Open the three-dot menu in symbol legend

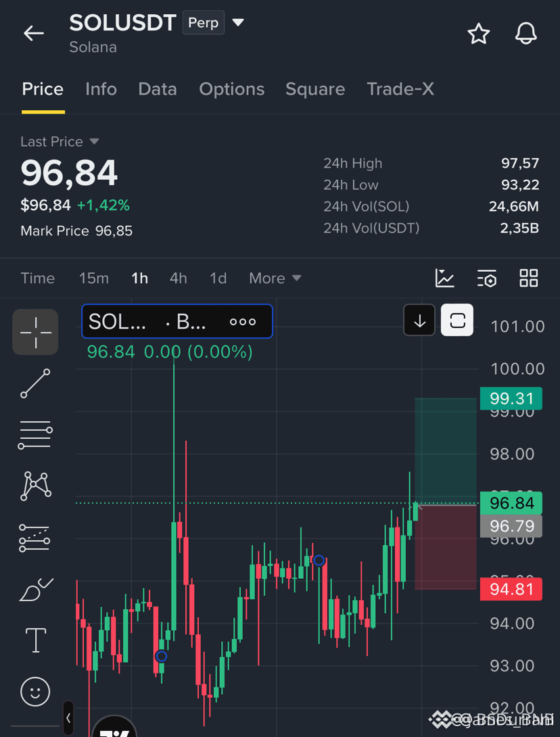point(243,322)
